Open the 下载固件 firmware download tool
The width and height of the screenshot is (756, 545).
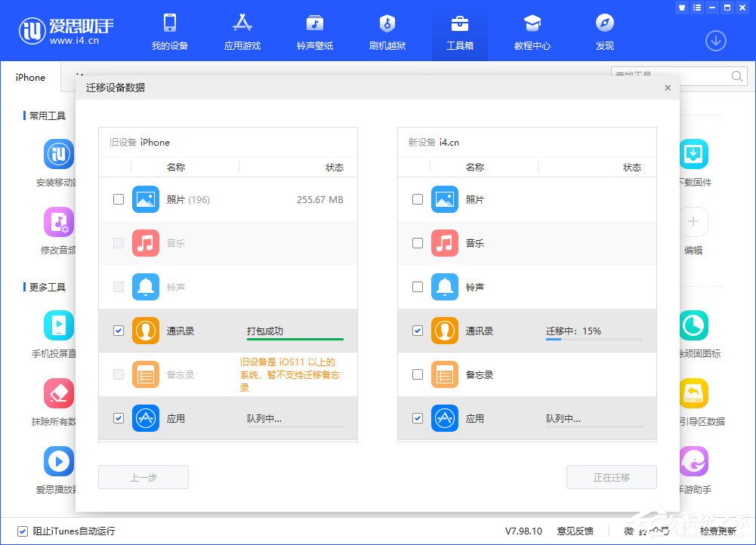[693, 155]
